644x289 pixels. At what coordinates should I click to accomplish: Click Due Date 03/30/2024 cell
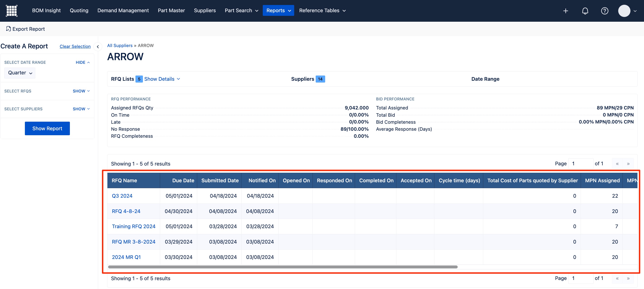(178, 257)
